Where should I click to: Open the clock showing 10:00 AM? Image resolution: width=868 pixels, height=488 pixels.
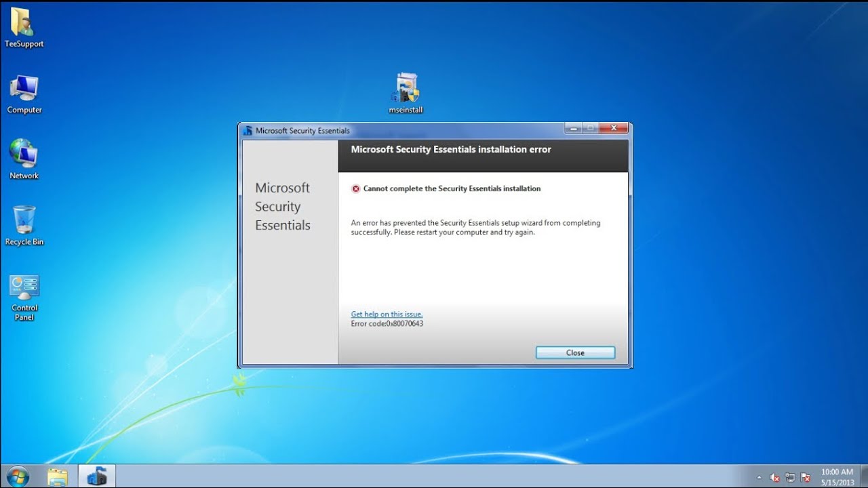837,476
